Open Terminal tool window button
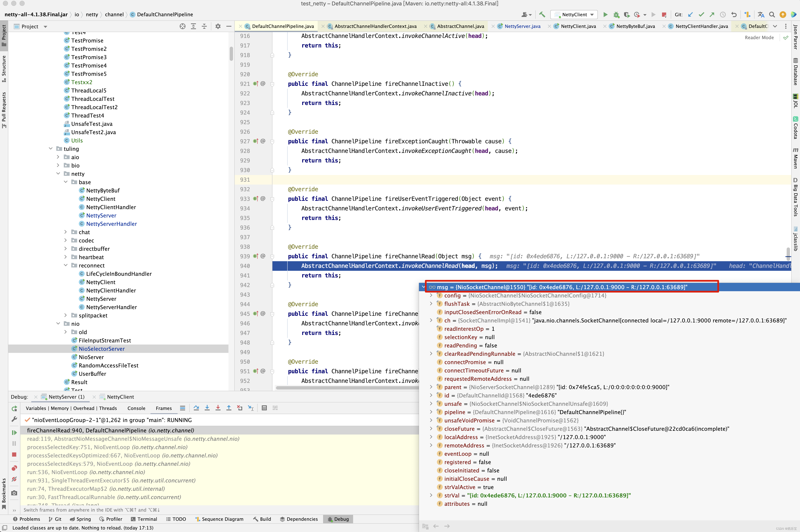This screenshot has height=532, width=800. [144, 519]
